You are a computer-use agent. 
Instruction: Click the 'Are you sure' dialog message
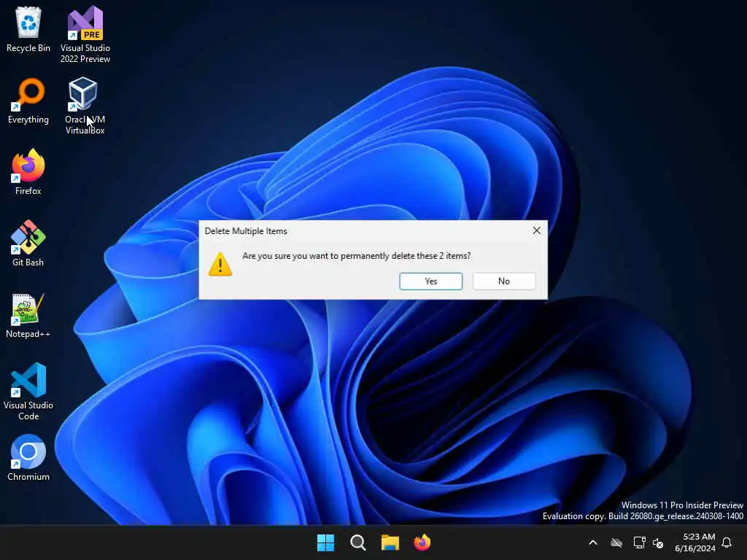click(x=356, y=256)
